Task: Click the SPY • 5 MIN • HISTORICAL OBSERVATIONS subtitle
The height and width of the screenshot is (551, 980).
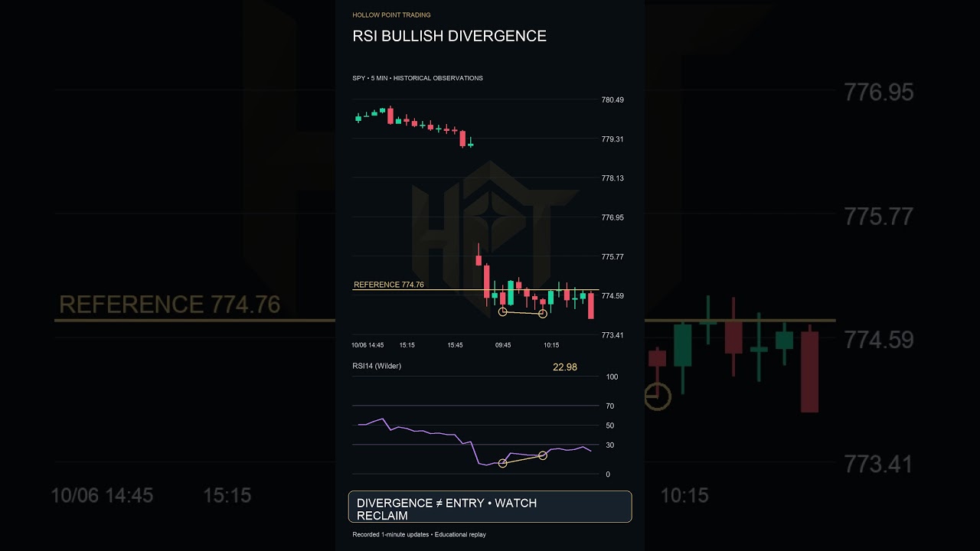Action: (417, 78)
